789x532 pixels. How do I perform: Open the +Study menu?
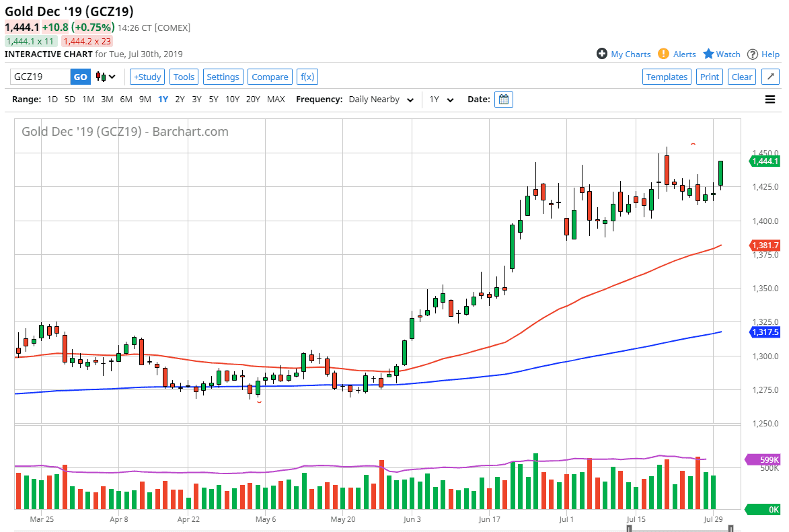147,77
